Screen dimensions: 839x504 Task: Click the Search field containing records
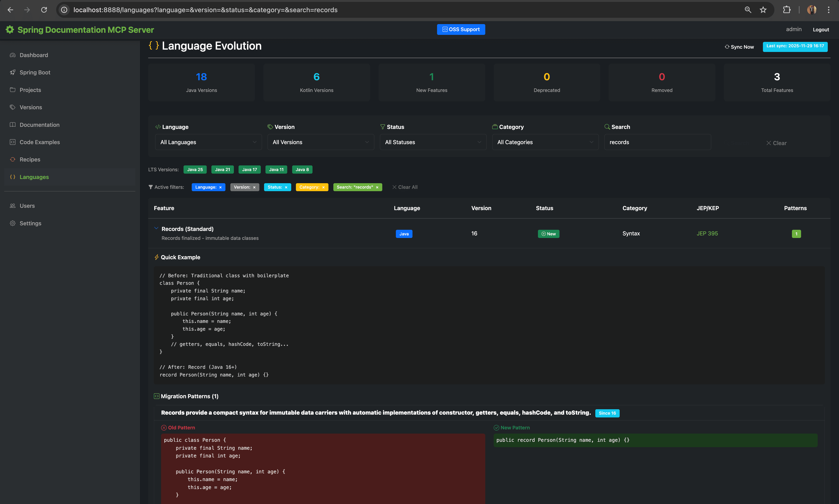(657, 142)
